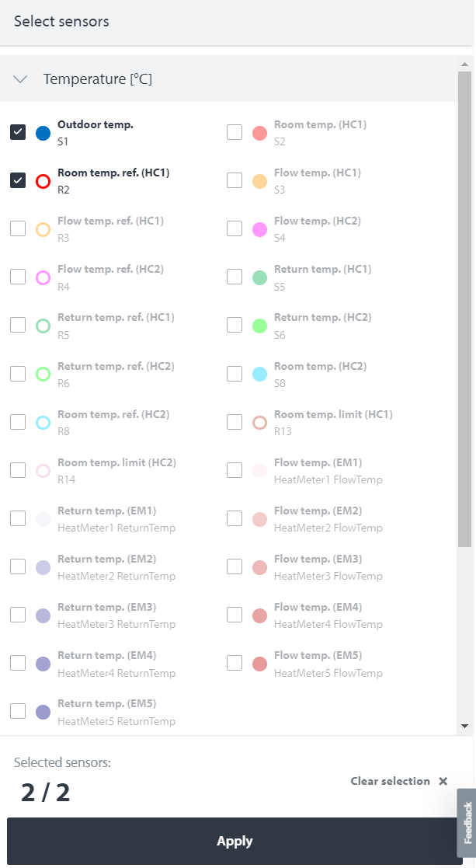The height and width of the screenshot is (868, 476).
Task: Click the green dot beside Return temp. (HC1) S5
Action: tap(260, 277)
